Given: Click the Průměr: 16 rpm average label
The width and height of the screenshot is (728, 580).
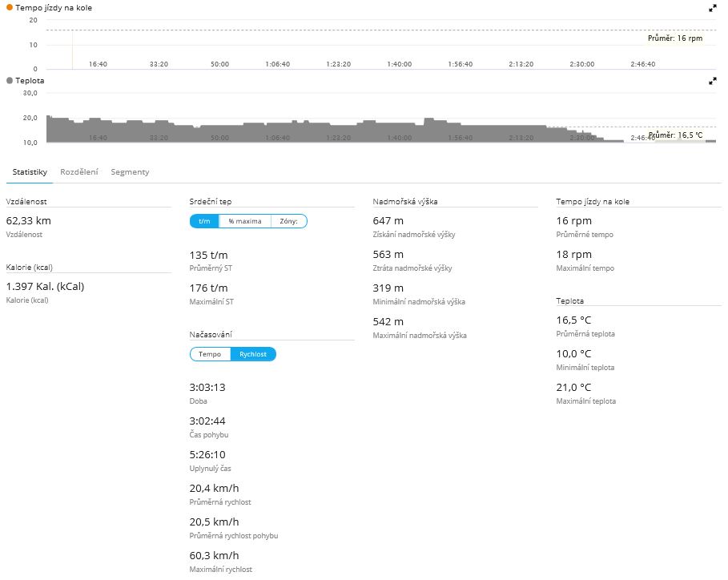Looking at the screenshot, I should (x=674, y=38).
